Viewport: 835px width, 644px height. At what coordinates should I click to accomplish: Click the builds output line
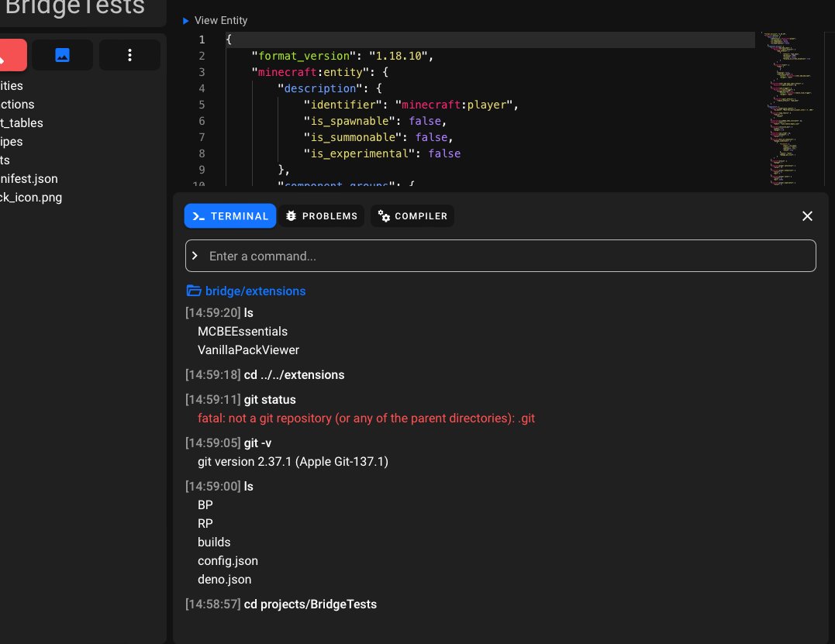click(x=214, y=542)
